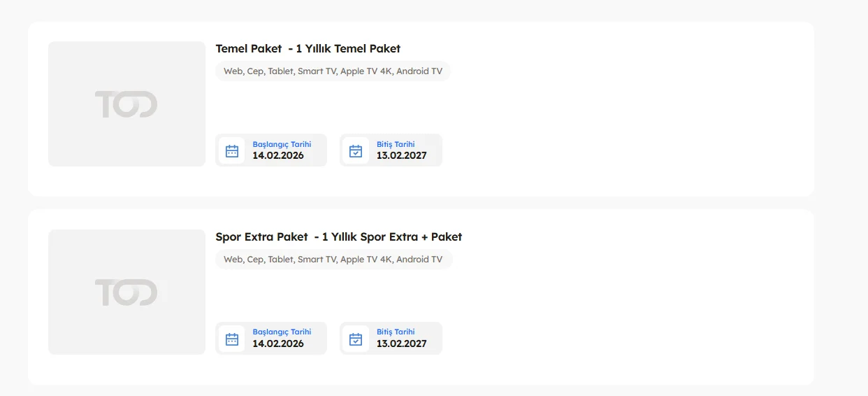This screenshot has height=396, width=868.
Task: Click the "Başlangıç Tarihi" label in Spor Extra Paket
Action: click(x=282, y=332)
